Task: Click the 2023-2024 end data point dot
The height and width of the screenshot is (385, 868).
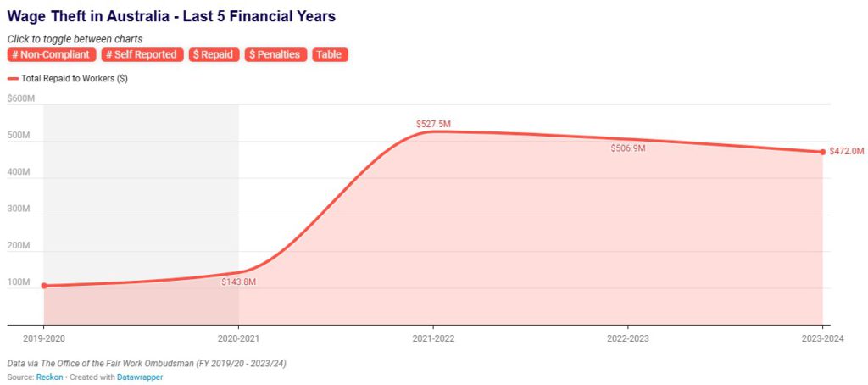Action: pyautogui.click(x=822, y=152)
